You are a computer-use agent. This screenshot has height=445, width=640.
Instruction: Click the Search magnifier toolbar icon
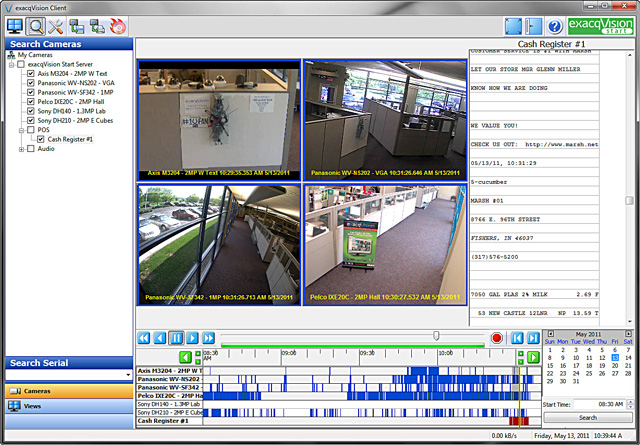[37, 26]
